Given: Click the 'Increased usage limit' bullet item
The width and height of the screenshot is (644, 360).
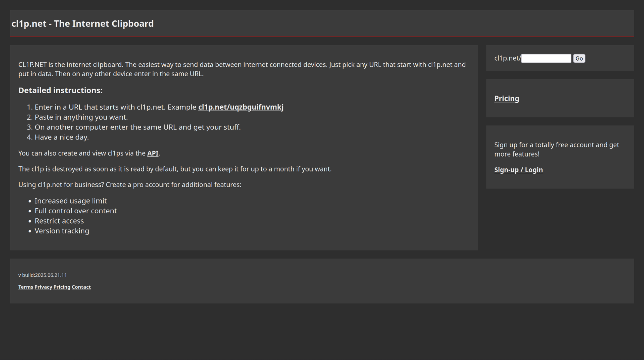Looking at the screenshot, I should [x=70, y=201].
